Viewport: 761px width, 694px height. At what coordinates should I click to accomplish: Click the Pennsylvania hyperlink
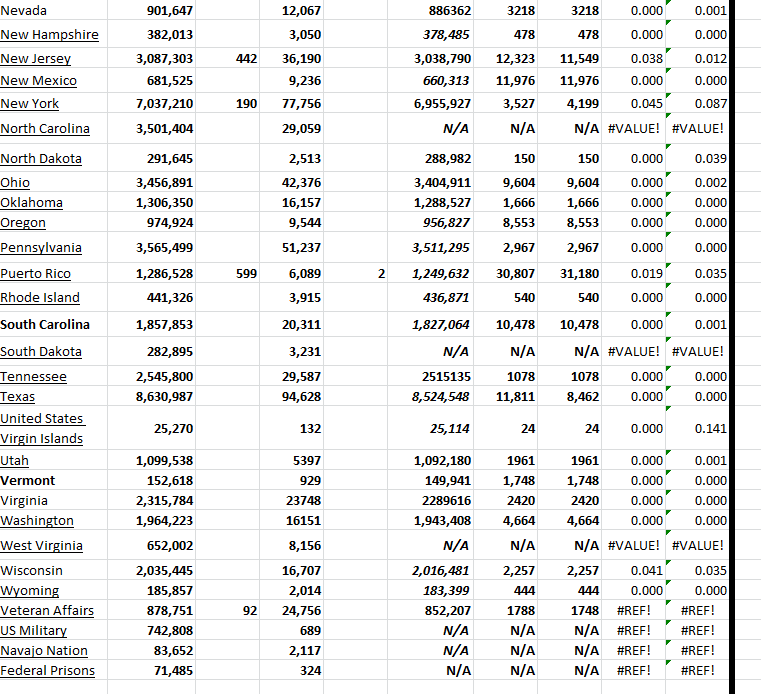(x=41, y=247)
